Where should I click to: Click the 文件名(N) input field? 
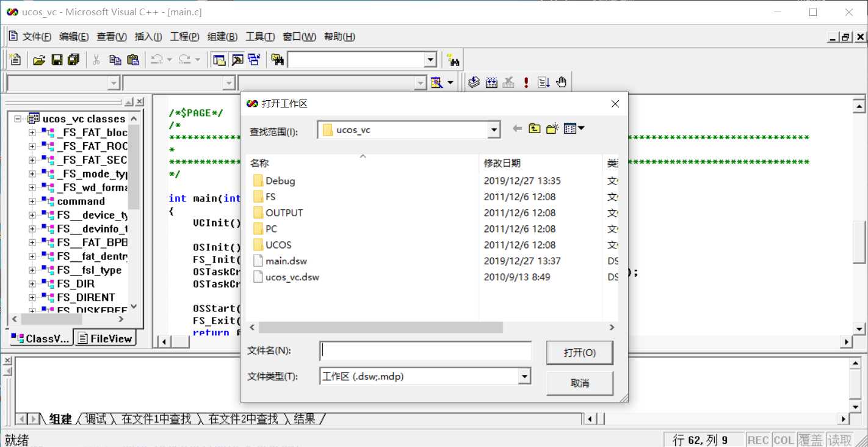click(x=425, y=351)
